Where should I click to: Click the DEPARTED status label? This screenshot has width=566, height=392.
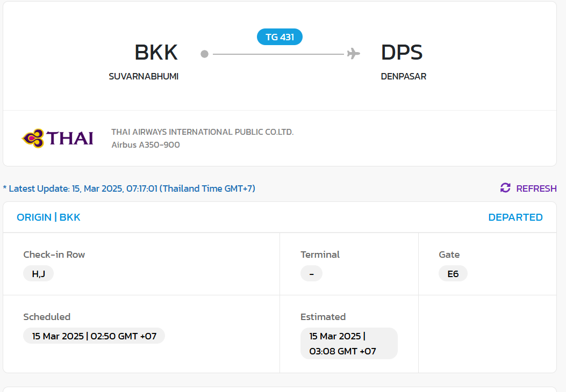[x=515, y=217]
